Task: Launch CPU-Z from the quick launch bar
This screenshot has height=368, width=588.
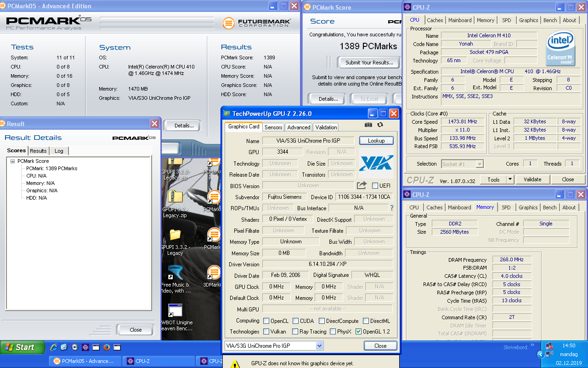Action: (x=85, y=347)
